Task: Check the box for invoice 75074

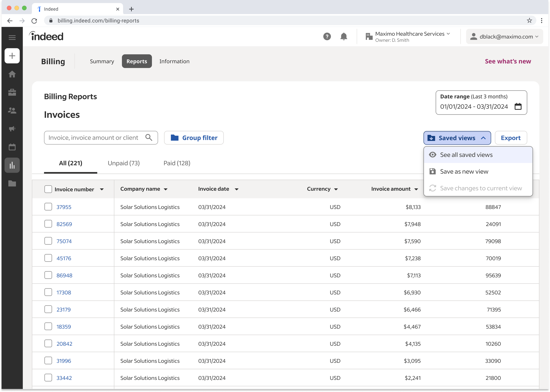Action: (x=48, y=241)
